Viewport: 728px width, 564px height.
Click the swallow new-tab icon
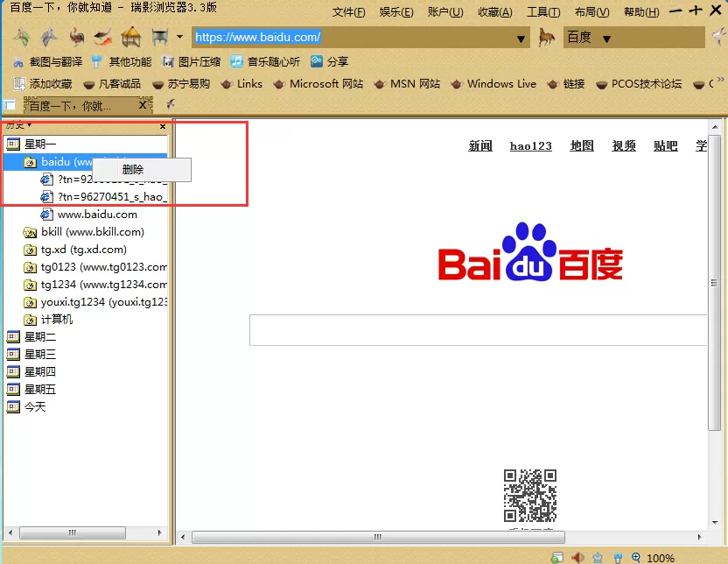click(171, 103)
